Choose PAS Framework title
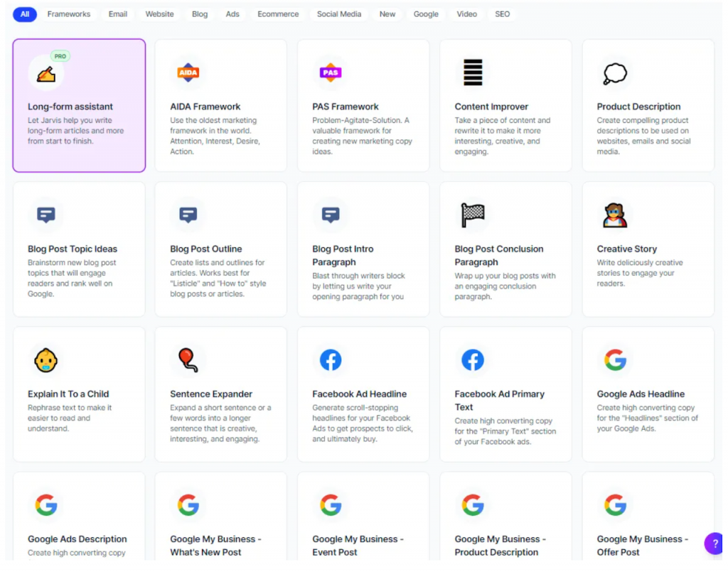The image size is (728, 572). 346,107
